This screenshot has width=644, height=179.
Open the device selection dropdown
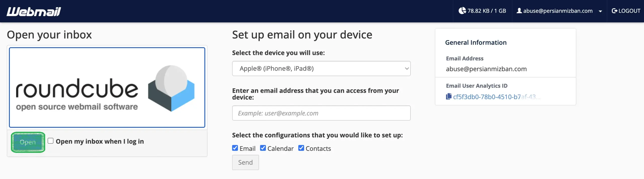[x=321, y=68]
